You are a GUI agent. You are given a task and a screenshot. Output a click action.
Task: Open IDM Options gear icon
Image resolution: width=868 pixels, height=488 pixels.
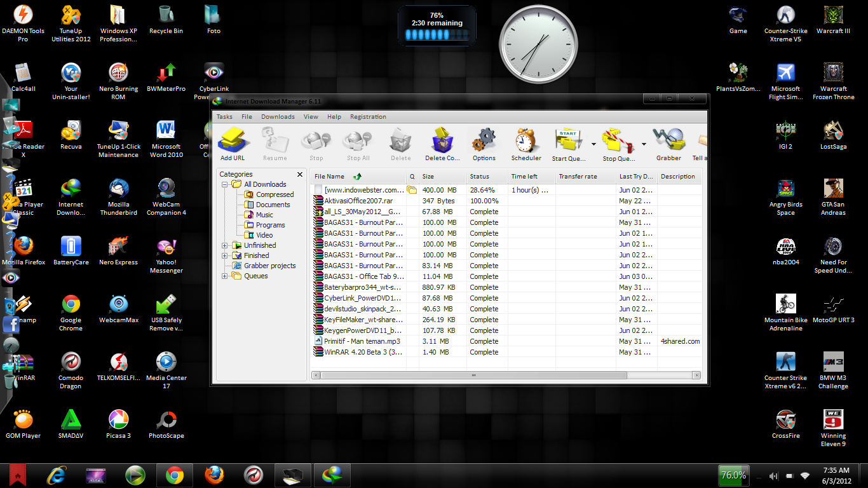(484, 140)
